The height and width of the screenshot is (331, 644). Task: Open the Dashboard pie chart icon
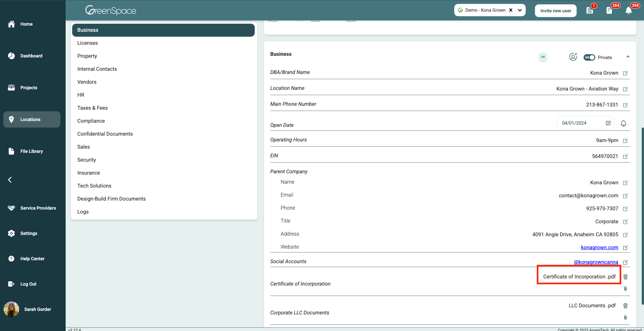coord(11,56)
